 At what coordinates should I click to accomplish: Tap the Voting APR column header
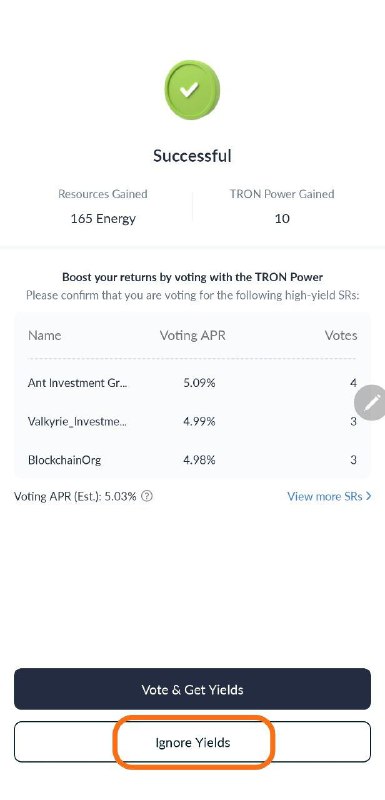(x=193, y=335)
